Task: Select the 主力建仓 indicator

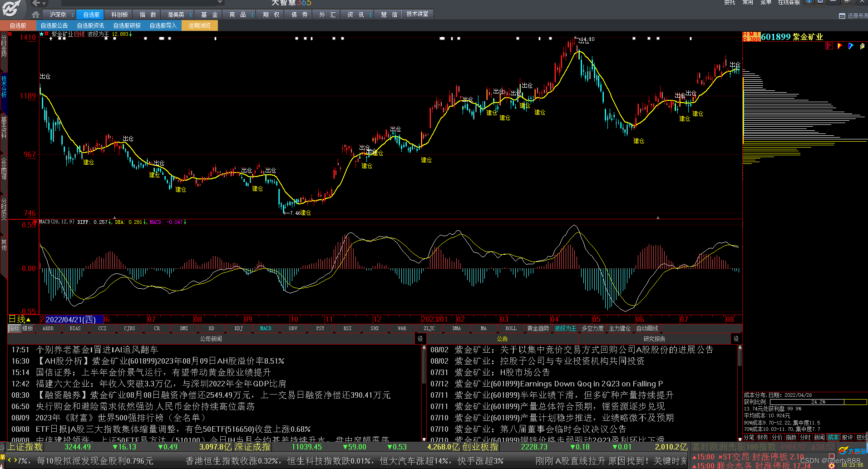Action: pyautogui.click(x=620, y=328)
